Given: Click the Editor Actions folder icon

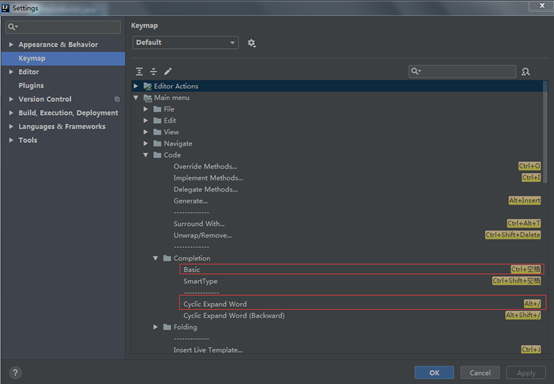Looking at the screenshot, I should coord(148,86).
